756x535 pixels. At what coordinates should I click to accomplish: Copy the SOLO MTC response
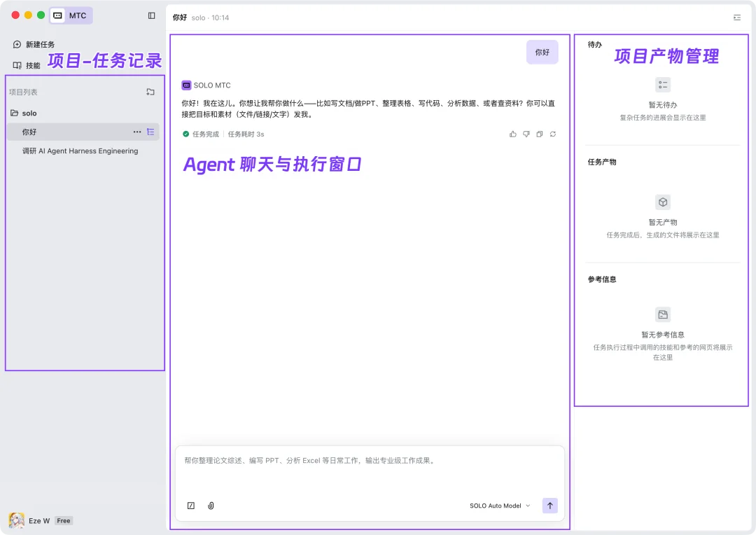pos(540,134)
